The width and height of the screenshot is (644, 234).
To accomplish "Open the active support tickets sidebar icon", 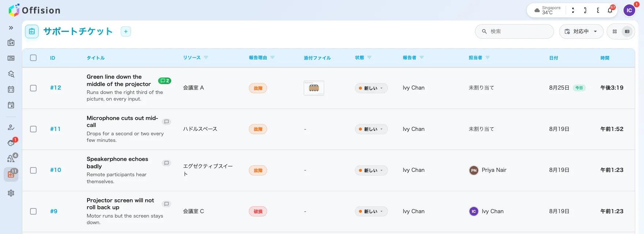I will (x=11, y=174).
